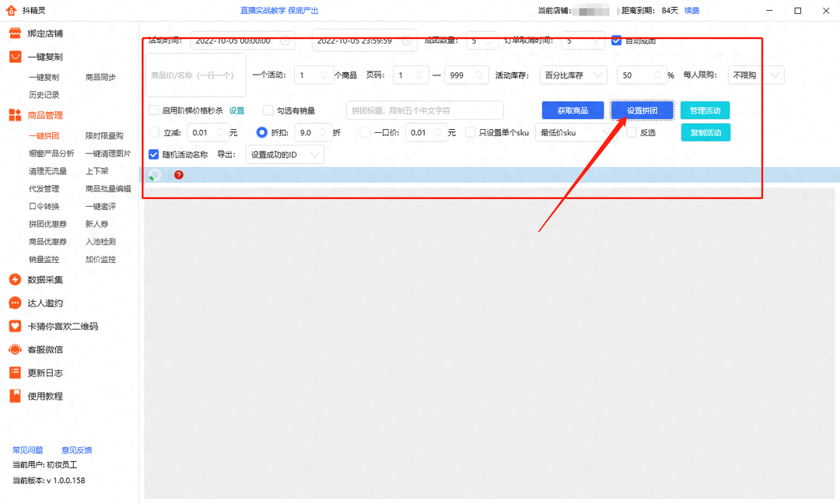Click the 商品管理 grid icon
Image resolution: width=840 pixels, height=504 pixels.
pos(15,114)
